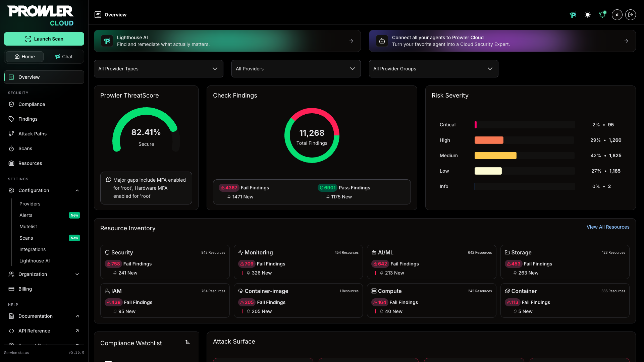Click the Total Findings donut chart

point(312,135)
